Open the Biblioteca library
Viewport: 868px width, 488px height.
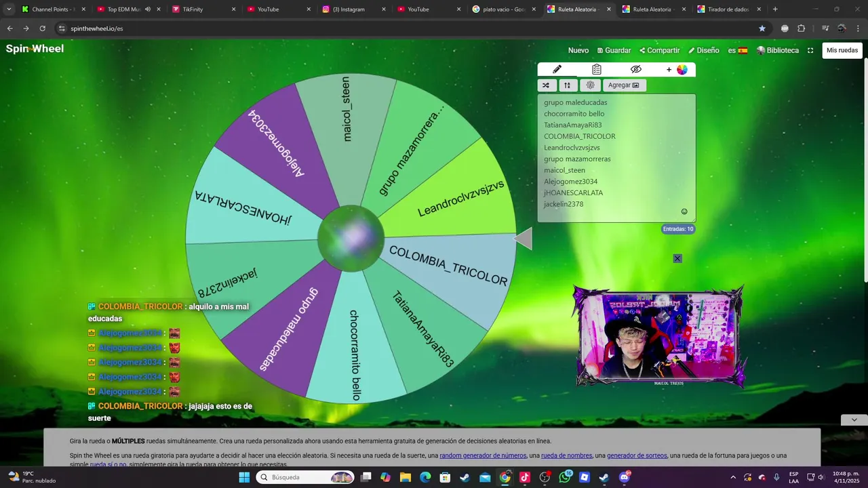click(x=778, y=50)
